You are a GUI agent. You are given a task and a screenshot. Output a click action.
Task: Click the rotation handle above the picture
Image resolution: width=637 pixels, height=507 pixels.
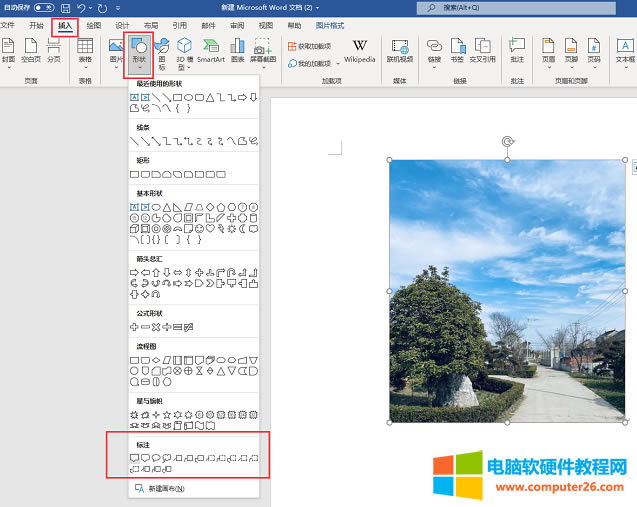[x=507, y=142]
